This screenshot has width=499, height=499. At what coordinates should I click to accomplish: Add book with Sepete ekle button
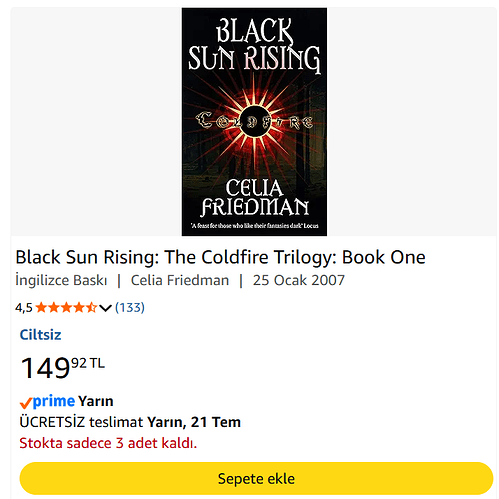[x=256, y=478]
